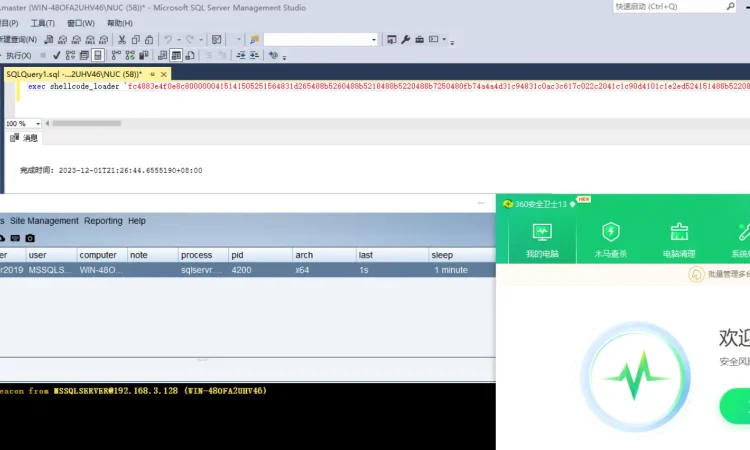Expand the window layout dropdown arrow

(x=444, y=39)
